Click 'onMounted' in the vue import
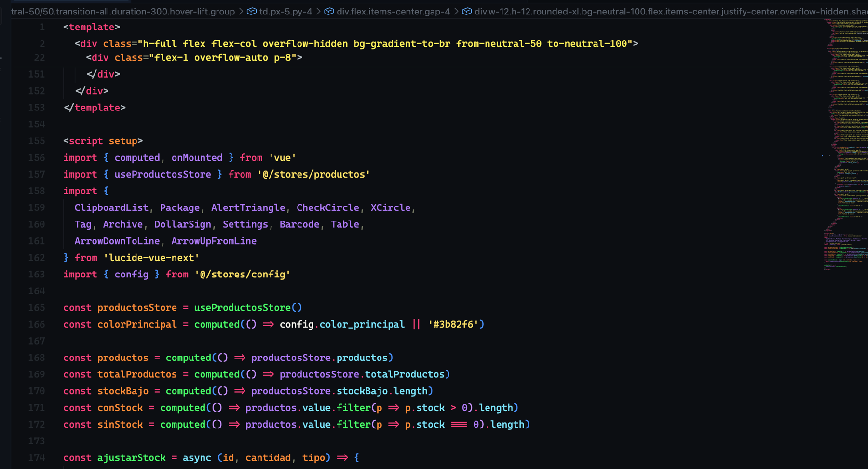 [197, 158]
